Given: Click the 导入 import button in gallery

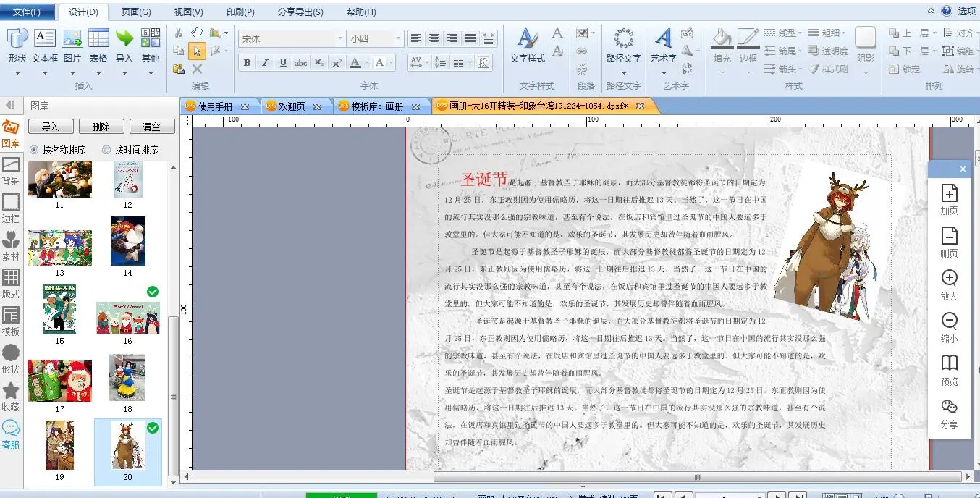Looking at the screenshot, I should tap(51, 127).
